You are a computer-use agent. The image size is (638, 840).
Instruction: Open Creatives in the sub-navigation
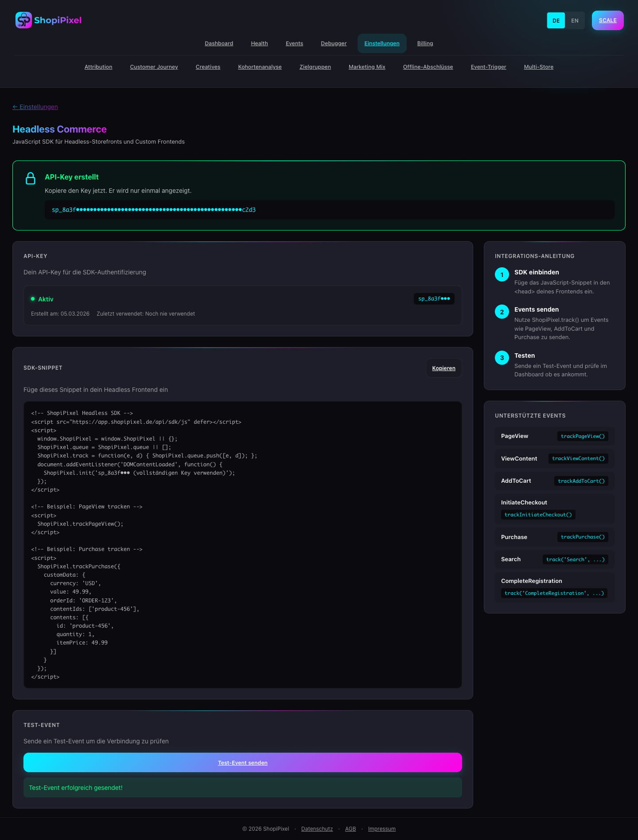pos(208,67)
